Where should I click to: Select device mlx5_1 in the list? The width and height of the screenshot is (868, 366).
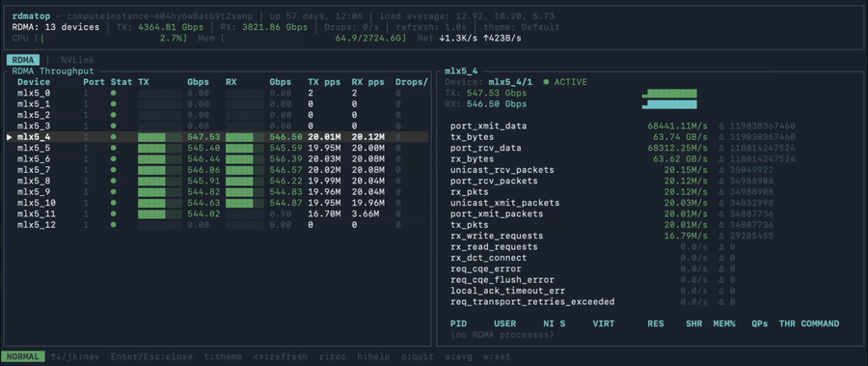34,104
